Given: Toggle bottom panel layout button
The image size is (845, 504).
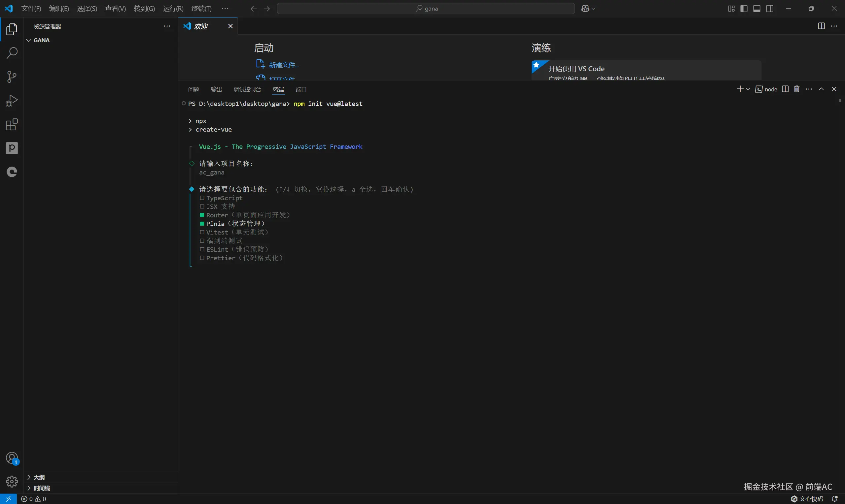Looking at the screenshot, I should click(x=757, y=9).
